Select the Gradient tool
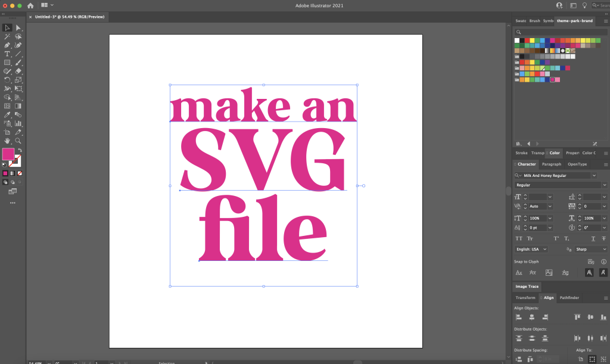Viewport: 610px width, 364px height. coord(18,106)
